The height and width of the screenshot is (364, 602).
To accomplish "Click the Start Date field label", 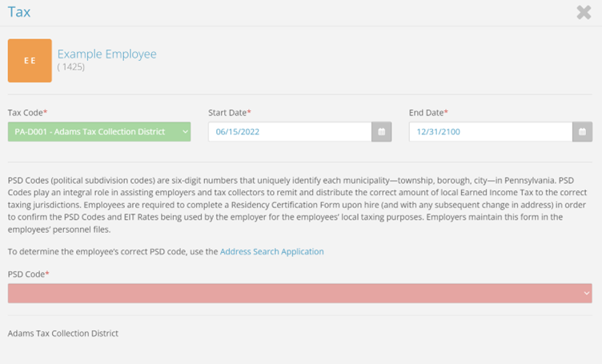I will click(x=230, y=113).
